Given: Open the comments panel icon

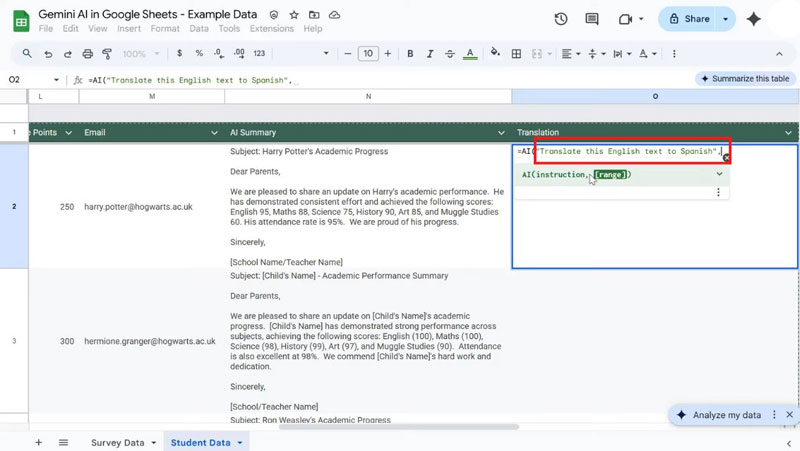Looking at the screenshot, I should pos(593,19).
